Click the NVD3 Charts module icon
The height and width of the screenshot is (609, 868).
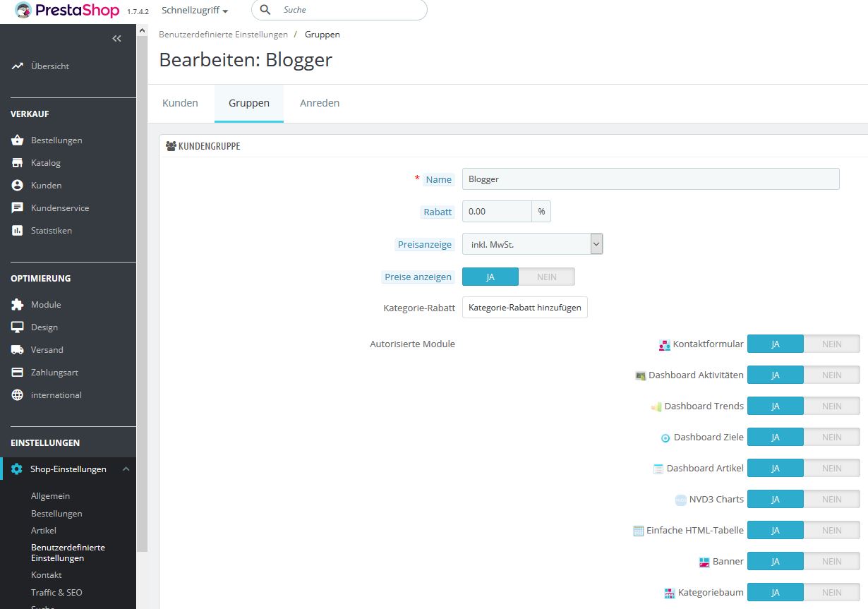[x=681, y=500]
